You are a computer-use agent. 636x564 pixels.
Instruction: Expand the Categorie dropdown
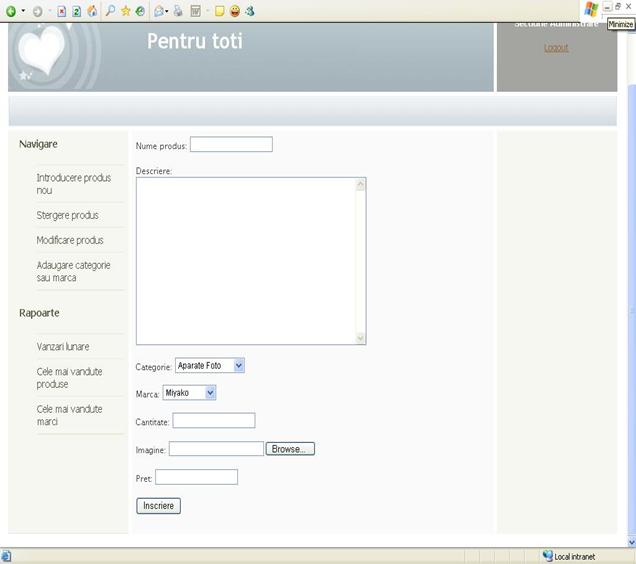point(238,366)
